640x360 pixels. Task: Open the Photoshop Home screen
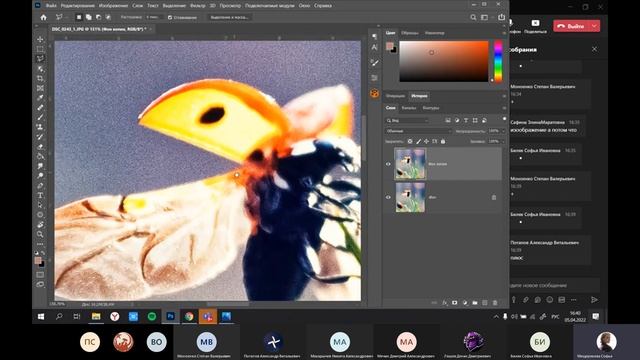coord(43,17)
